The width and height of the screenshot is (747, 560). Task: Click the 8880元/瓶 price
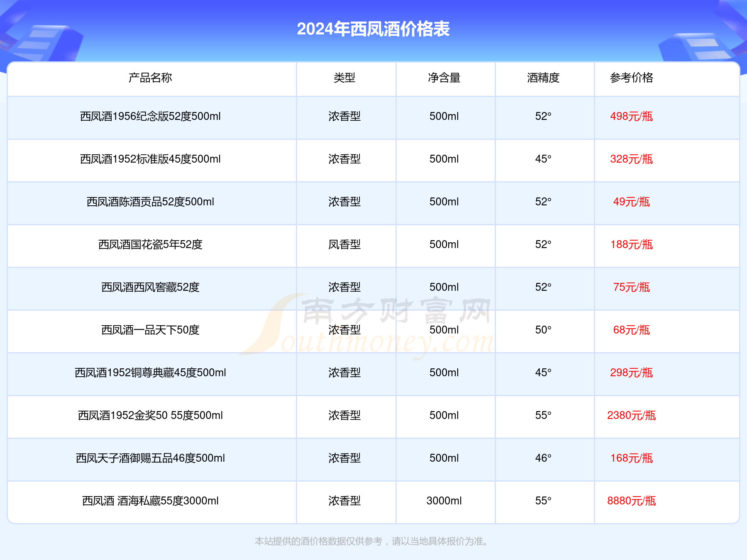pos(632,501)
